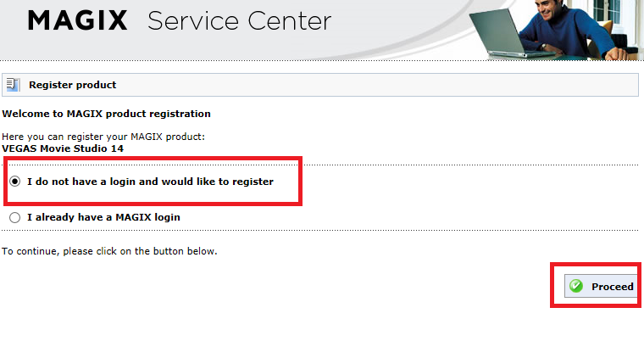644x358 pixels.
Task: Click the Register product document icon
Action: click(x=13, y=85)
